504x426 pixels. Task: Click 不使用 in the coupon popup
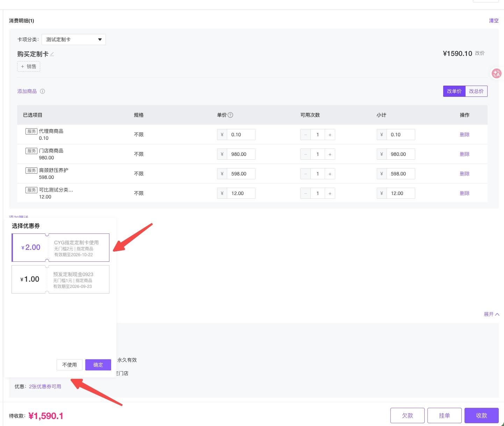[x=70, y=365]
